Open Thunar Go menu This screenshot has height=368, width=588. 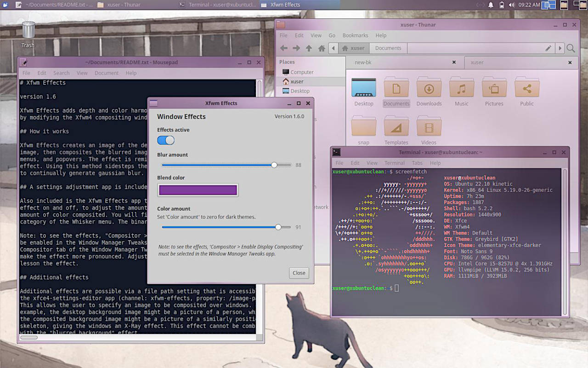[332, 35]
